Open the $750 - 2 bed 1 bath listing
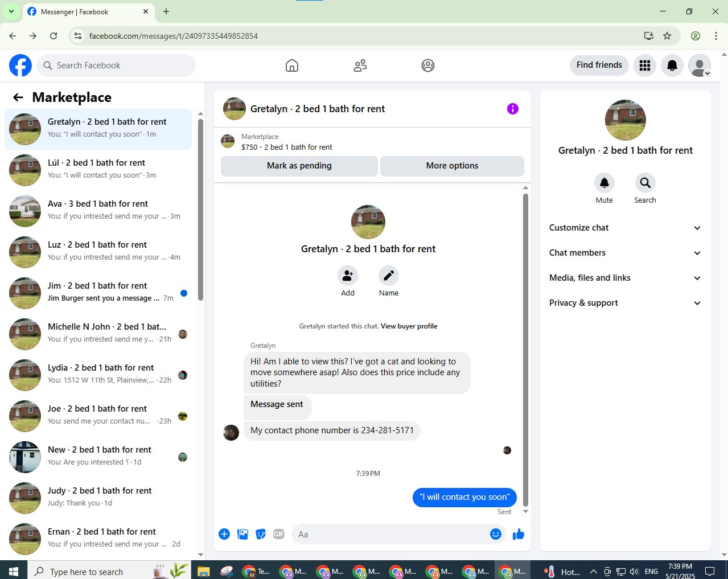 point(287,147)
